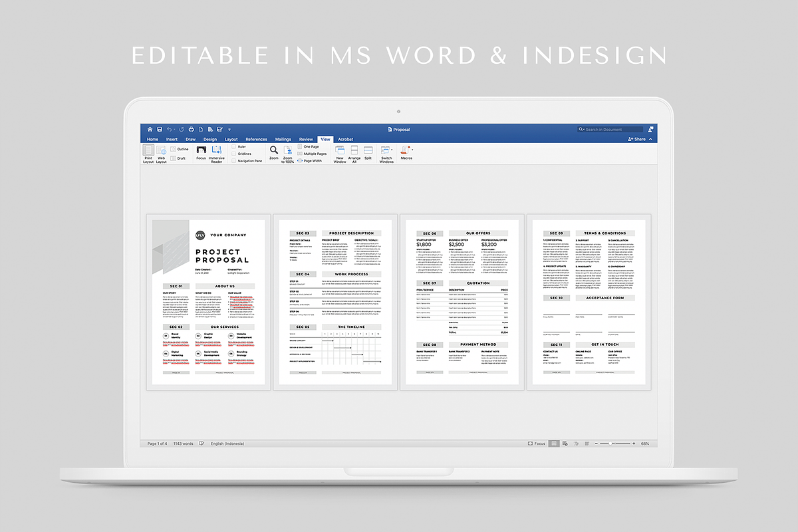This screenshot has height=532, width=798.
Task: Select Web Layout view in status bar
Action: click(x=566, y=444)
